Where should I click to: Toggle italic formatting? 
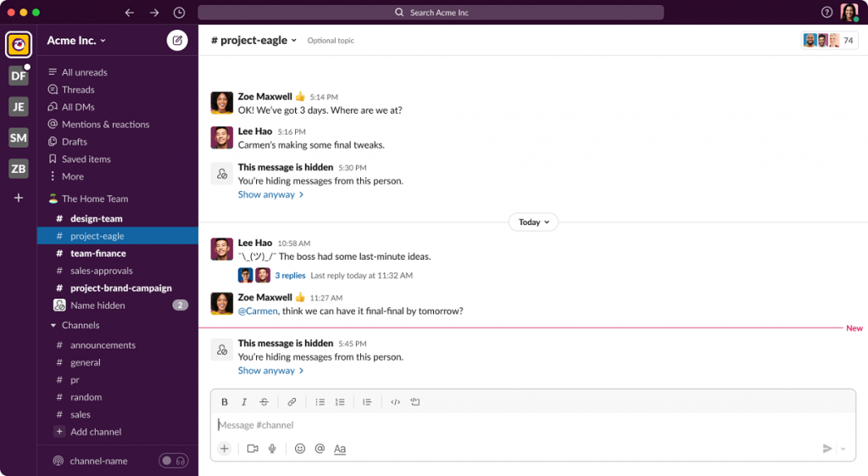243,401
